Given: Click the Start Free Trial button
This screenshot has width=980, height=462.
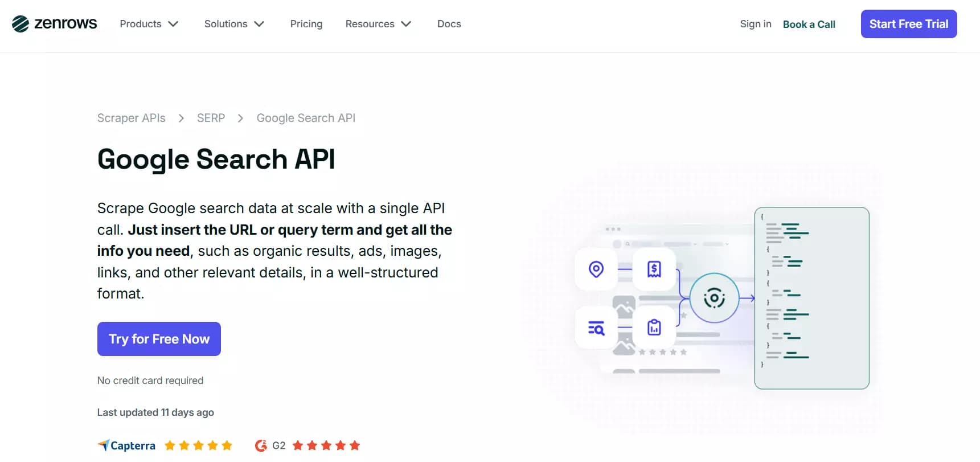Looking at the screenshot, I should (x=909, y=24).
